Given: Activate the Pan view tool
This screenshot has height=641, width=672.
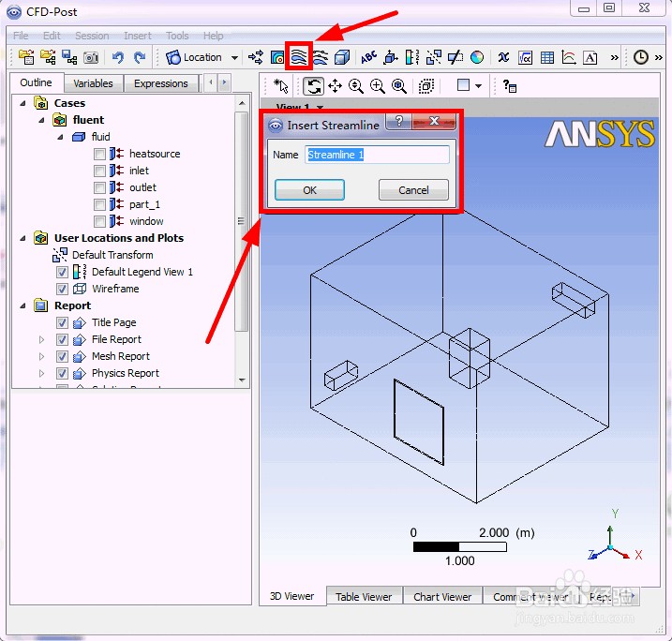Looking at the screenshot, I should [x=336, y=86].
